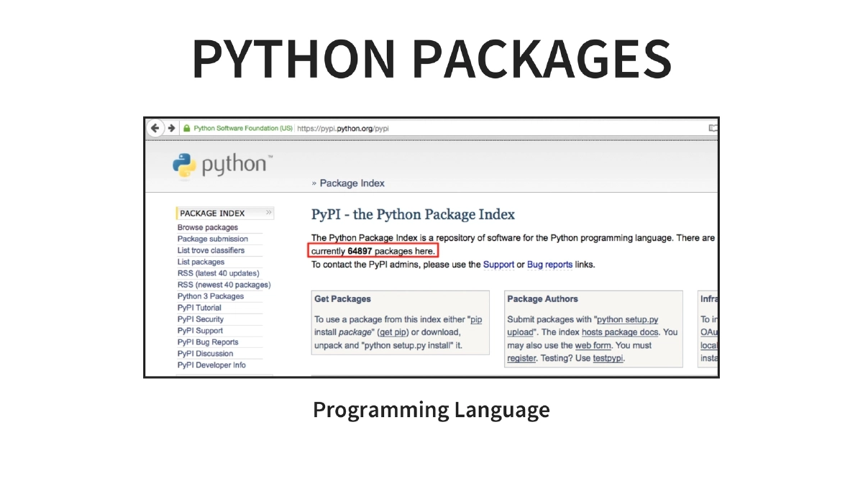The height and width of the screenshot is (504, 863).
Task: Click the browser forward arrow
Action: (x=172, y=127)
